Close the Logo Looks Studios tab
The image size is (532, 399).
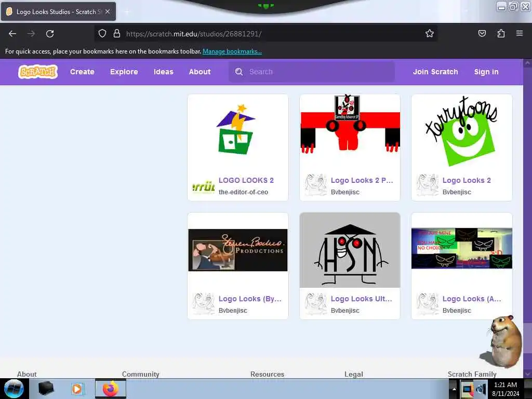click(108, 11)
